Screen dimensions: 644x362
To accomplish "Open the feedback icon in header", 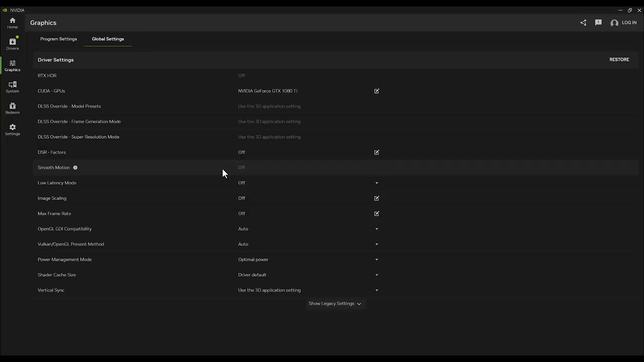I will [598, 23].
